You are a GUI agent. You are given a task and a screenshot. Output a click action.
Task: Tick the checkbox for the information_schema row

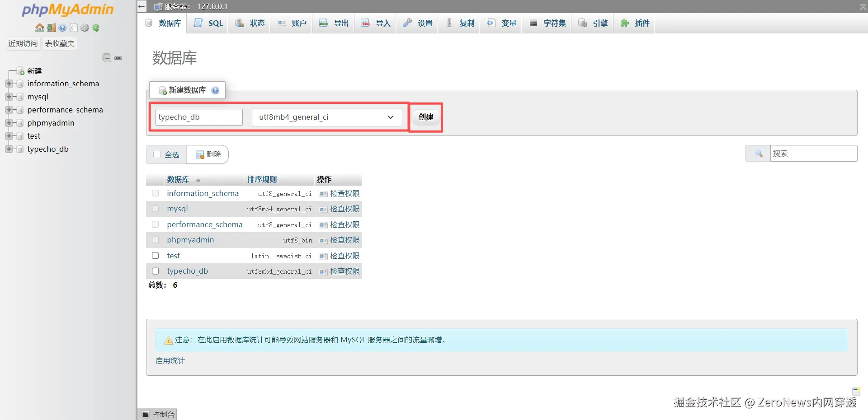click(156, 193)
